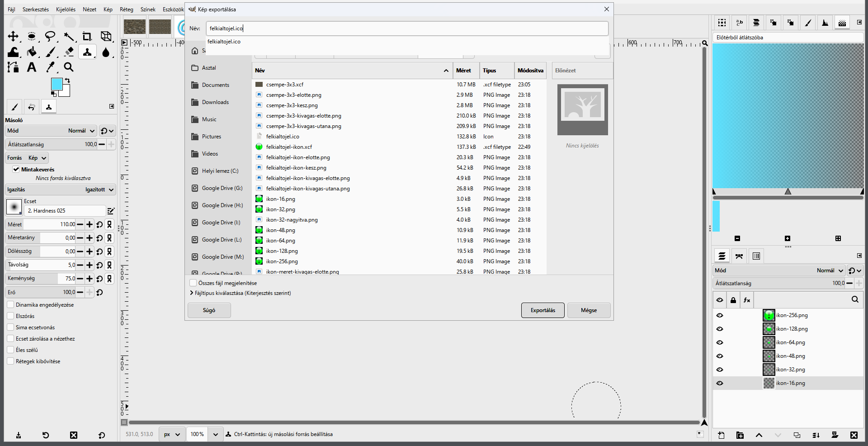Check Összes fájl megjelenítése
The image size is (868, 446).
coord(193,283)
